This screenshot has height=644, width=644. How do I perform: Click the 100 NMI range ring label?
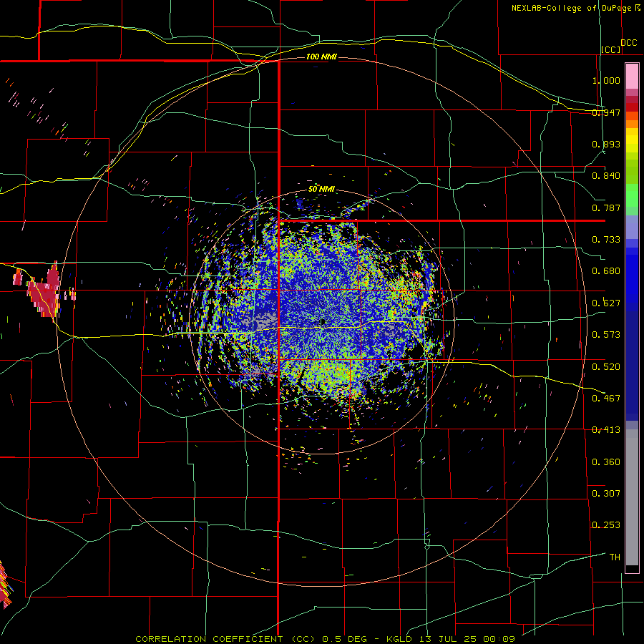tap(321, 57)
